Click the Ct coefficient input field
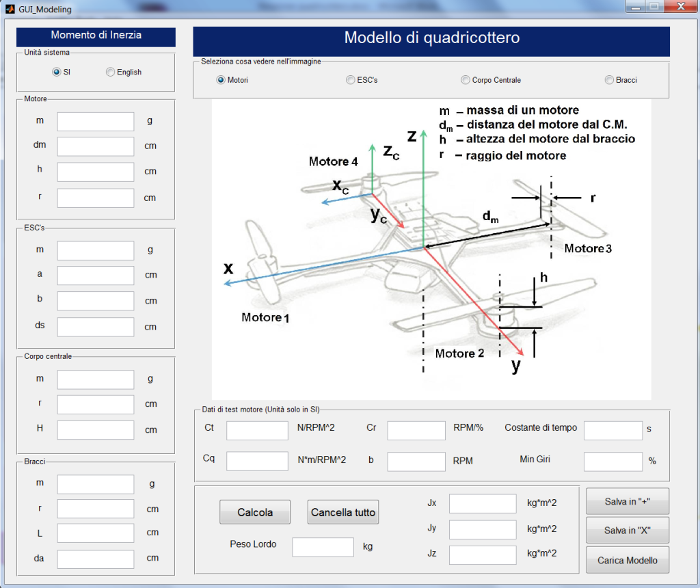 [257, 430]
